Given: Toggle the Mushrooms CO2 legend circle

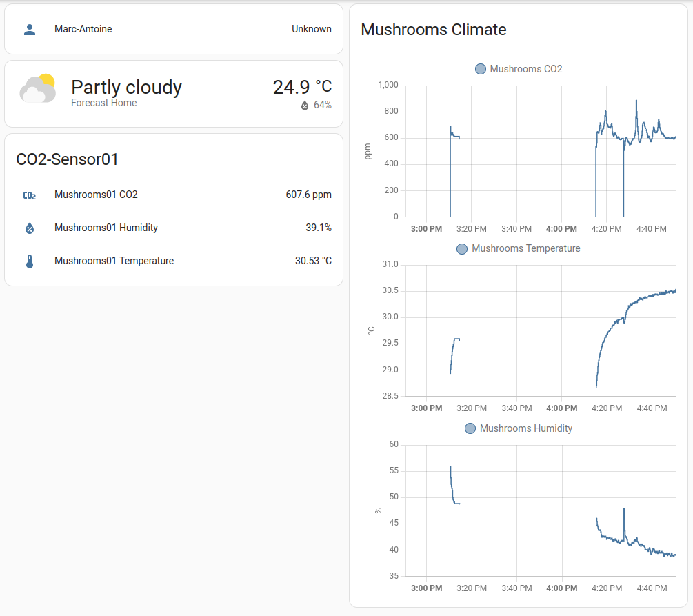Looking at the screenshot, I should 481,69.
